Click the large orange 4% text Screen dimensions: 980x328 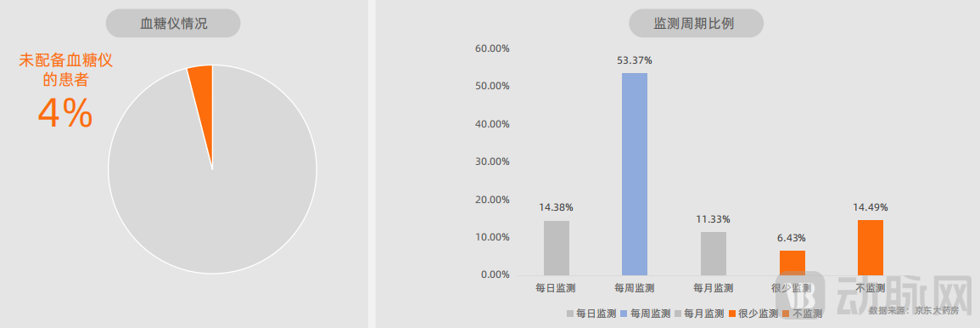65,114
